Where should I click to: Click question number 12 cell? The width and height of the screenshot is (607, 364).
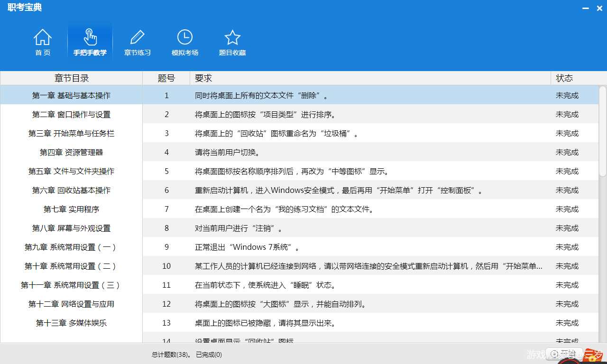[x=166, y=304]
